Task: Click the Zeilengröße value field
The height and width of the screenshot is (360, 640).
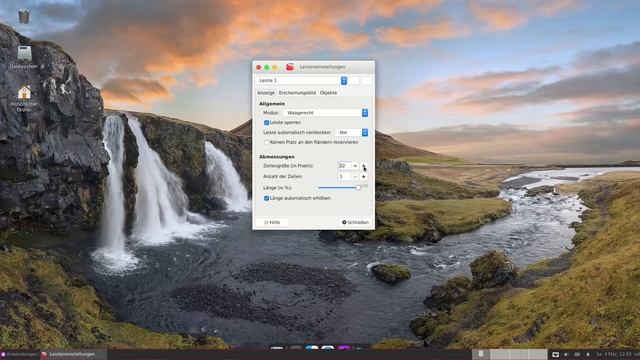Action: point(344,166)
